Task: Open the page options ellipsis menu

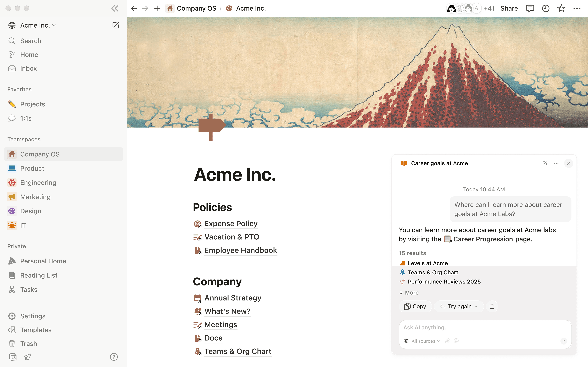Action: (x=577, y=8)
